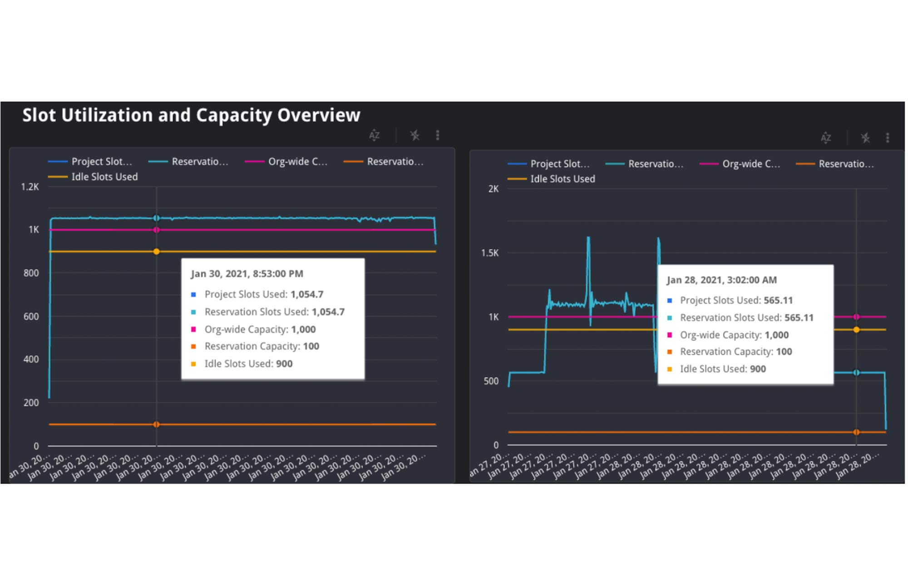The height and width of the screenshot is (588, 908).
Task: Click orange Reservation Capacity point on right chart
Action: [x=856, y=432]
